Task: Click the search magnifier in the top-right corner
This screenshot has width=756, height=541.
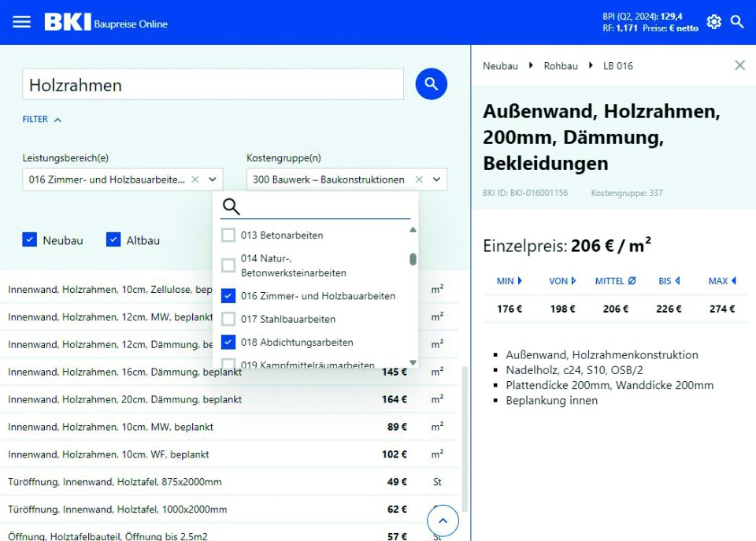Action: 738,22
